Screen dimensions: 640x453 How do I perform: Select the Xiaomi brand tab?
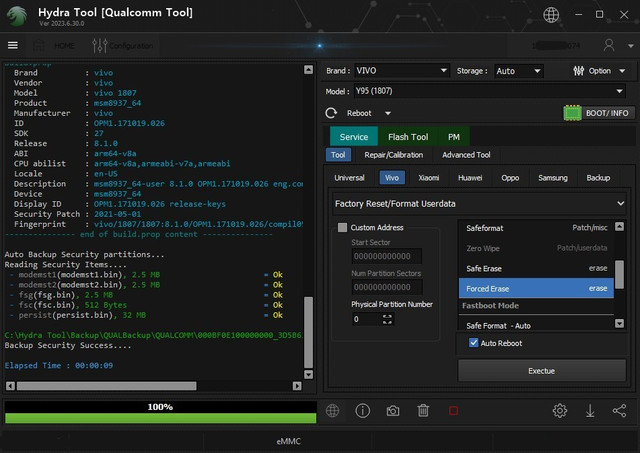point(429,178)
